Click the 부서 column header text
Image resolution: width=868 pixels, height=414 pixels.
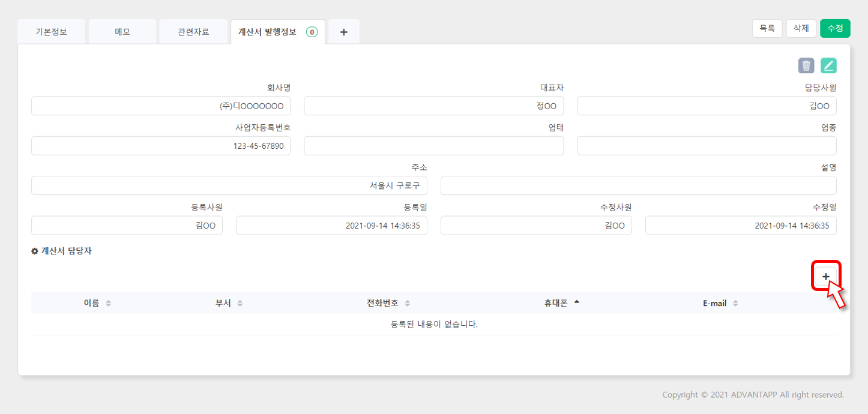223,304
